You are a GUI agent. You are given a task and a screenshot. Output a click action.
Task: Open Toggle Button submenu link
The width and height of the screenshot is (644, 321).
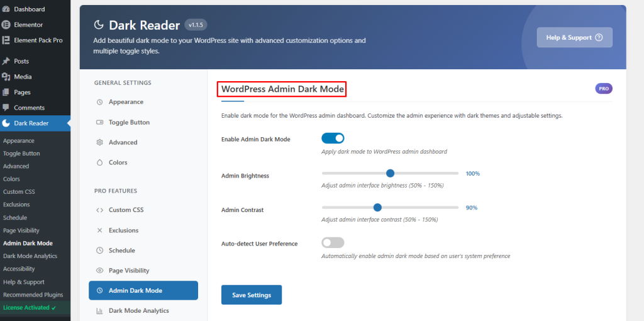pos(21,154)
